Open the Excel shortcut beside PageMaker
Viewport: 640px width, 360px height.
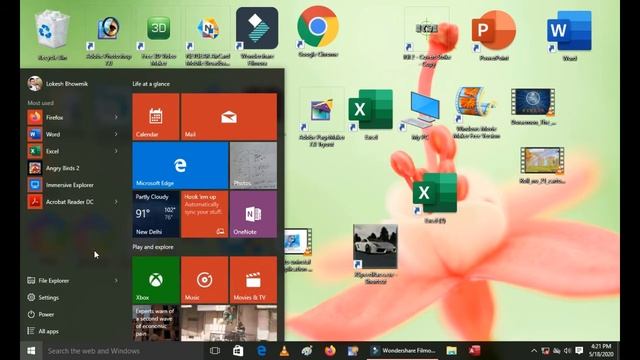(x=371, y=114)
